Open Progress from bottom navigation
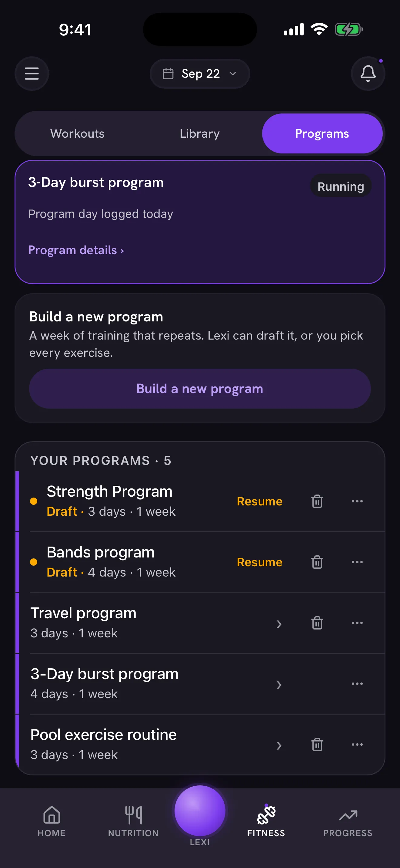The height and width of the screenshot is (868, 400). point(348,821)
